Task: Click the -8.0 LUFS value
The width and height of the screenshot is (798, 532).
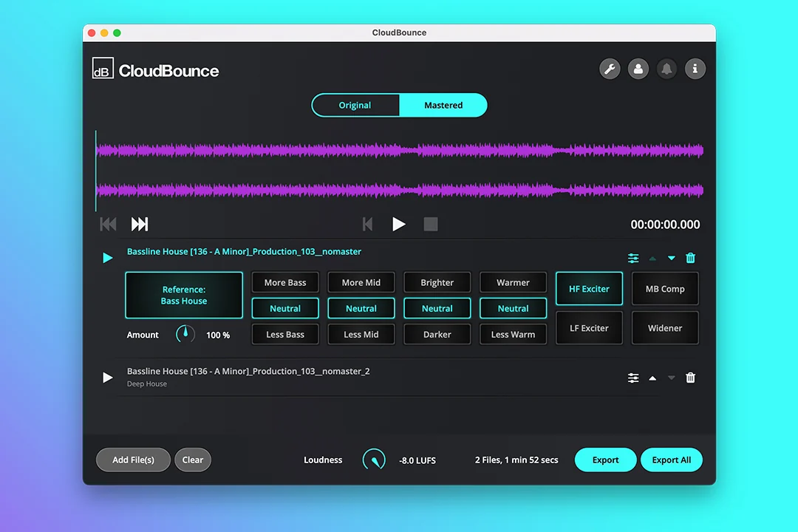Action: click(x=417, y=460)
